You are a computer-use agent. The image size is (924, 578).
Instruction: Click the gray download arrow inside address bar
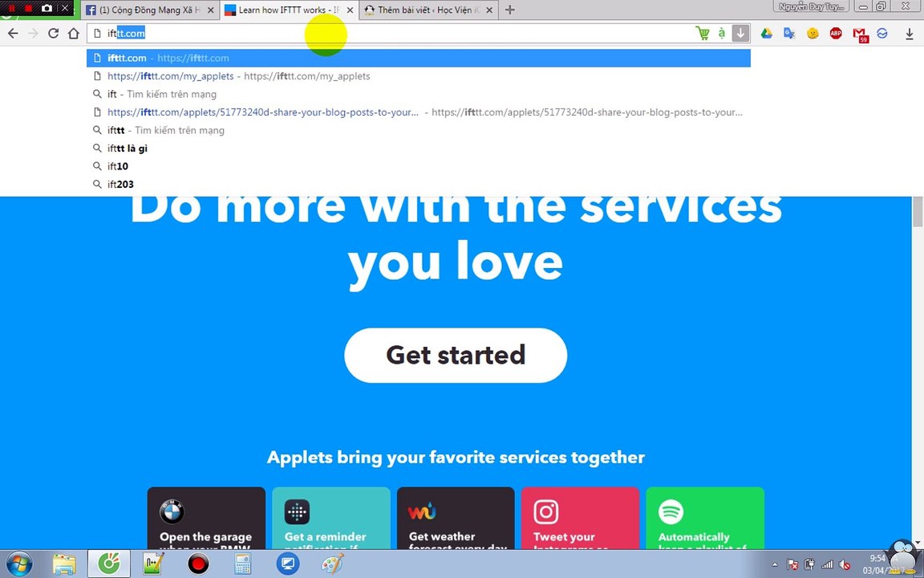coord(740,34)
